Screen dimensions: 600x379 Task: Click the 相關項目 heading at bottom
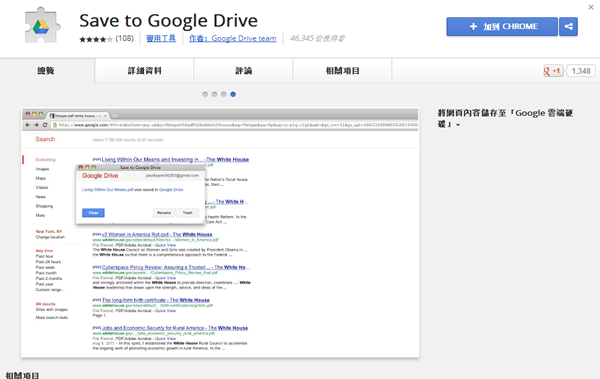click(x=22, y=375)
